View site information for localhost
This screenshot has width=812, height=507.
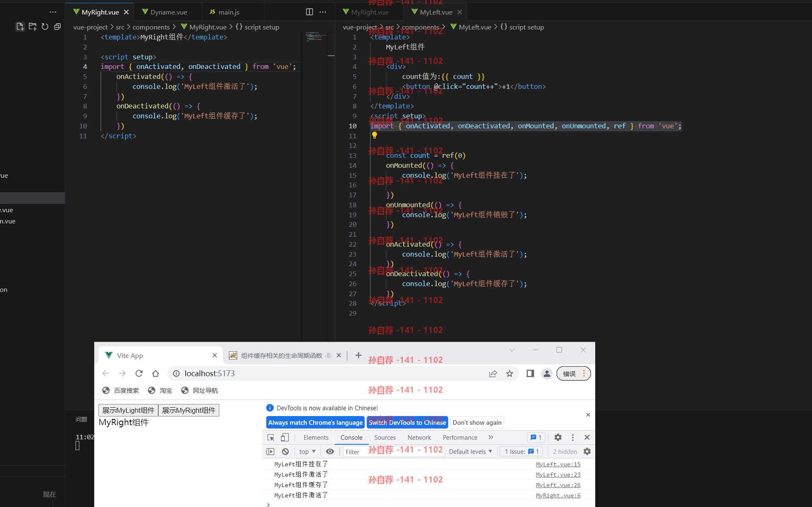click(176, 373)
